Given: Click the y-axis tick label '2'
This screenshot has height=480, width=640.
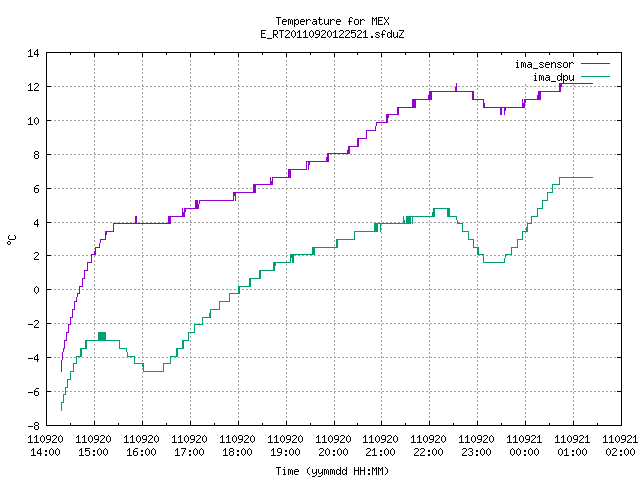Looking at the screenshot, I should 36,256.
